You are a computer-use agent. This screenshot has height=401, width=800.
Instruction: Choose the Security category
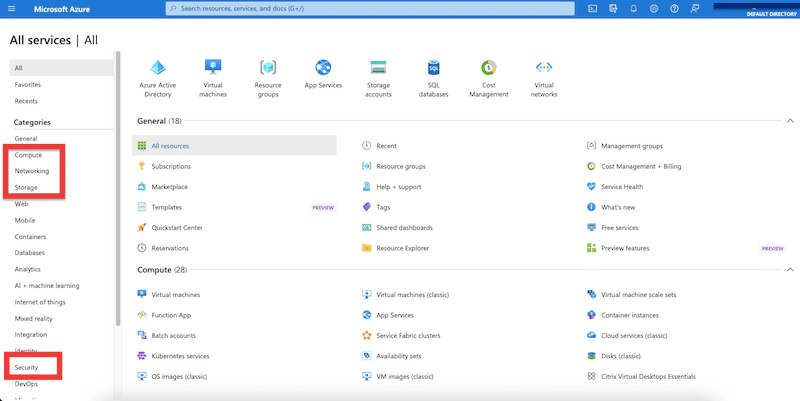coord(26,367)
